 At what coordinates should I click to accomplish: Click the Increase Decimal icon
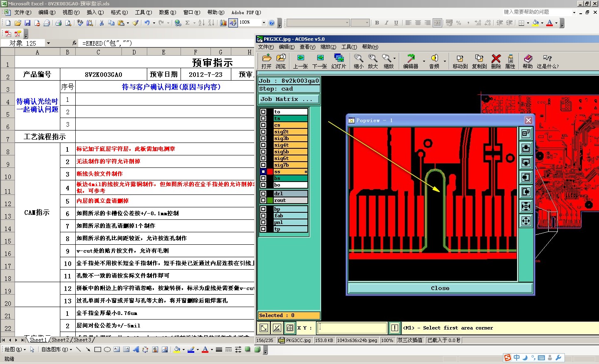[x=478, y=23]
